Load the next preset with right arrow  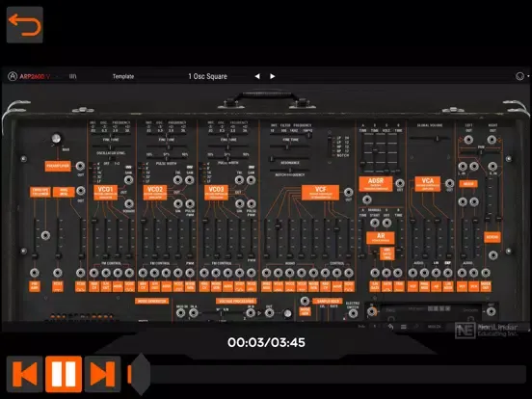pos(272,76)
